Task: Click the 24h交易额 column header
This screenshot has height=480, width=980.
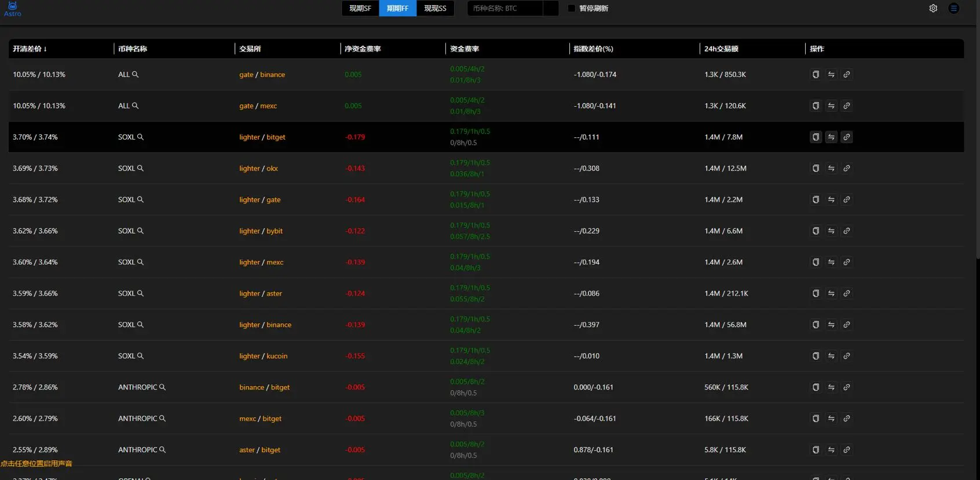Action: [x=721, y=49]
